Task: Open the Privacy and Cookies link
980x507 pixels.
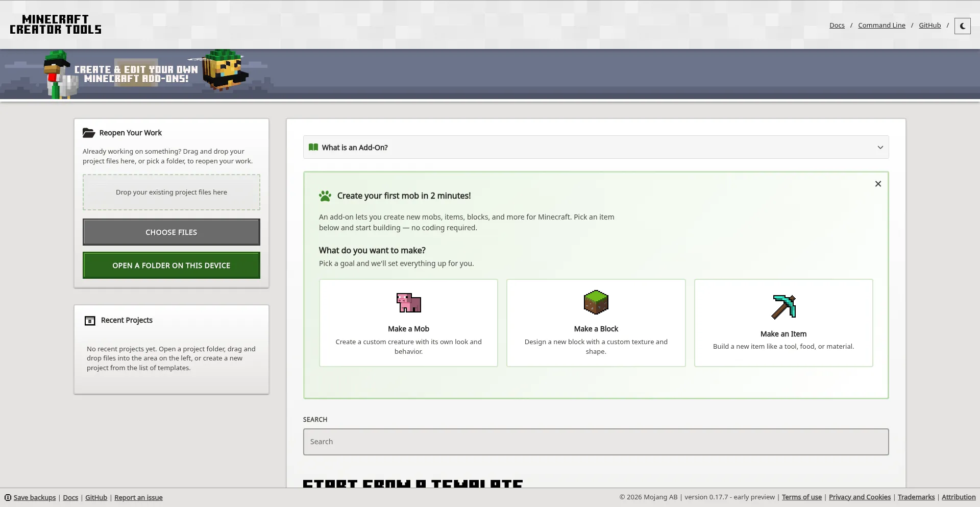Action: pyautogui.click(x=860, y=497)
